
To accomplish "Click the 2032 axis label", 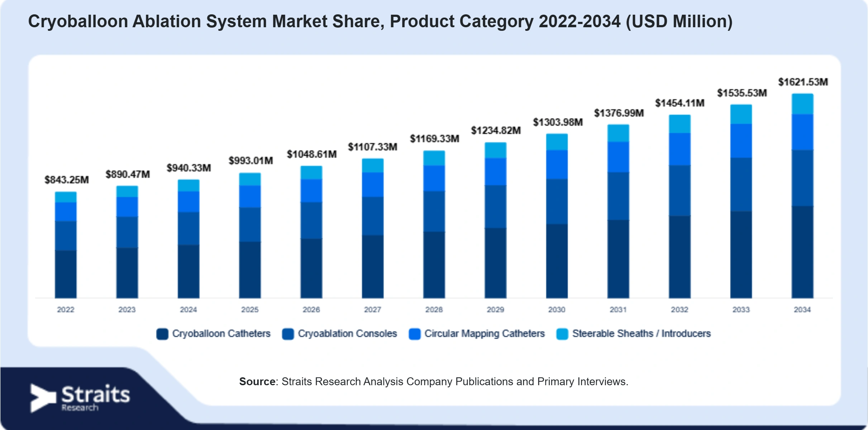I will click(679, 310).
